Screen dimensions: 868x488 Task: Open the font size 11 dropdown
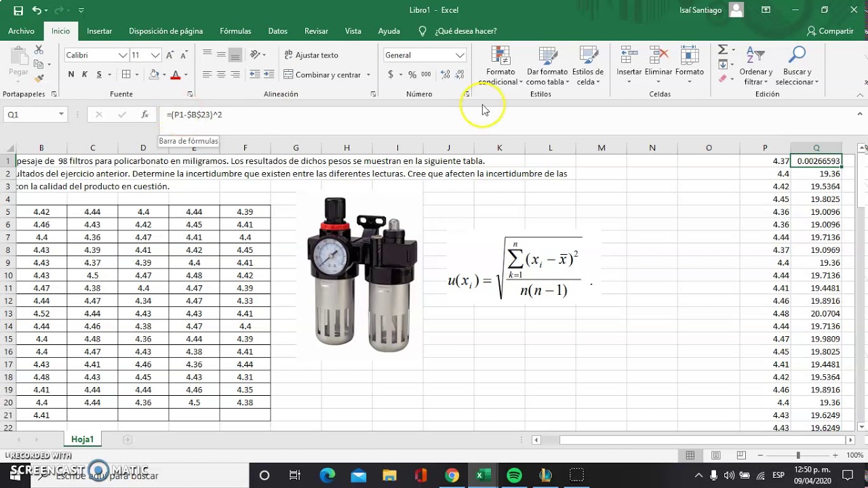155,55
